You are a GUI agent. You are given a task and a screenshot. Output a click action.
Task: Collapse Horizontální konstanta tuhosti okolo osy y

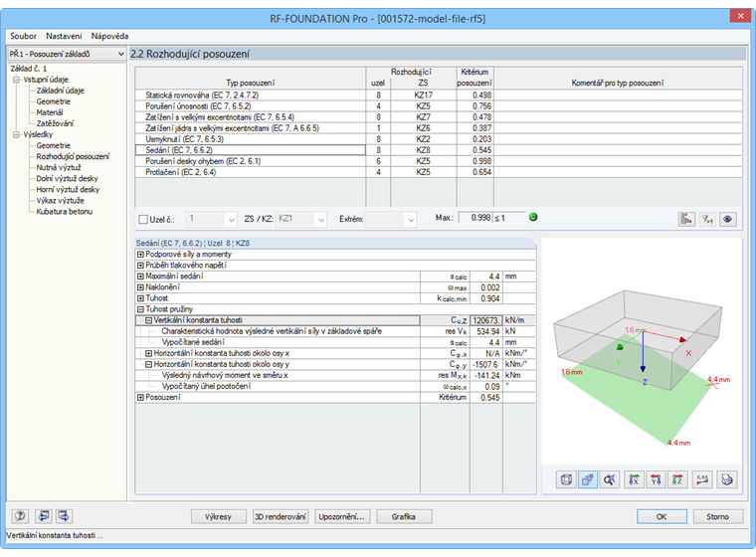click(148, 365)
